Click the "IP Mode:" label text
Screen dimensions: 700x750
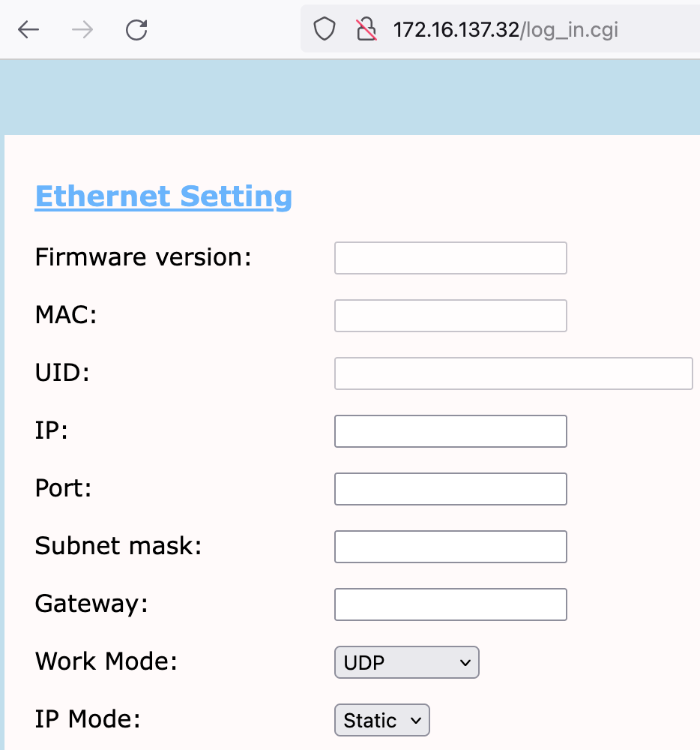pos(88,719)
